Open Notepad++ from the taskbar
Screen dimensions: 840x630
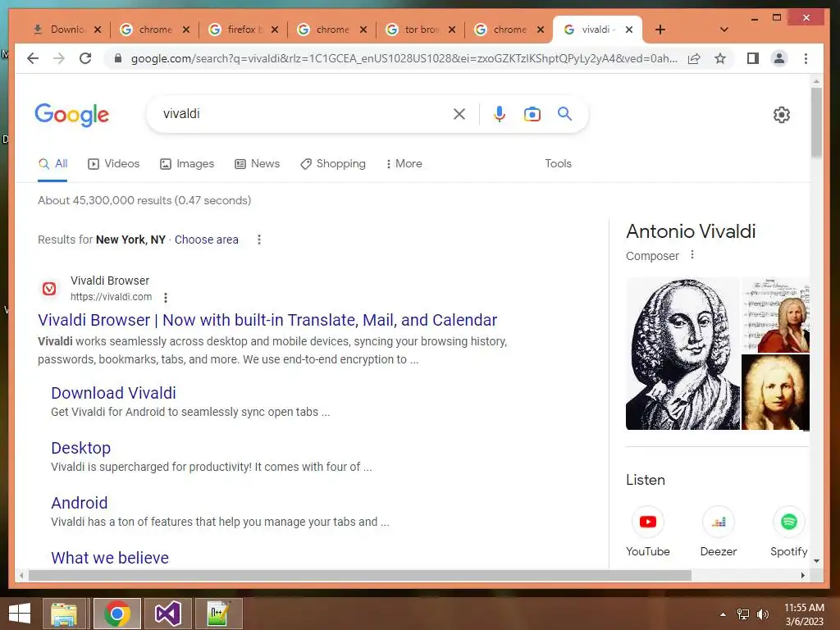[218, 614]
